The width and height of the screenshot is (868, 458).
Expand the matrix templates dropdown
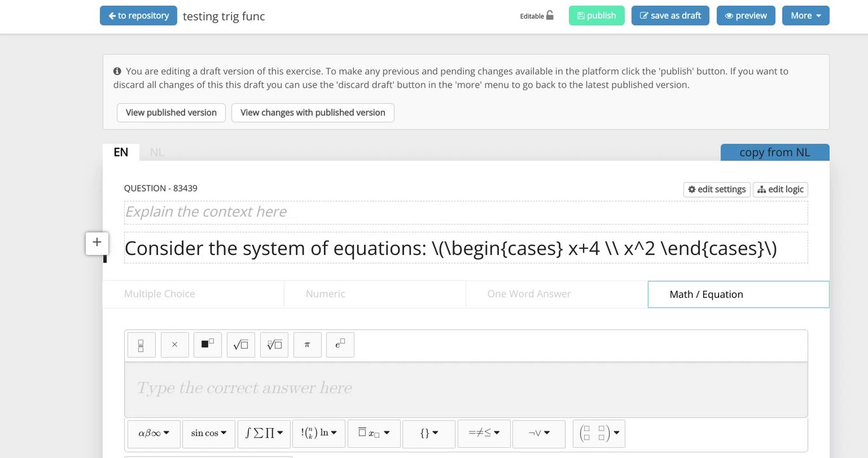point(599,433)
